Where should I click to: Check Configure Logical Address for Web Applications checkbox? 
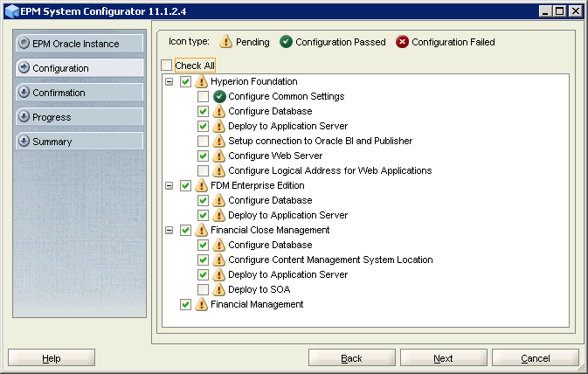[204, 170]
